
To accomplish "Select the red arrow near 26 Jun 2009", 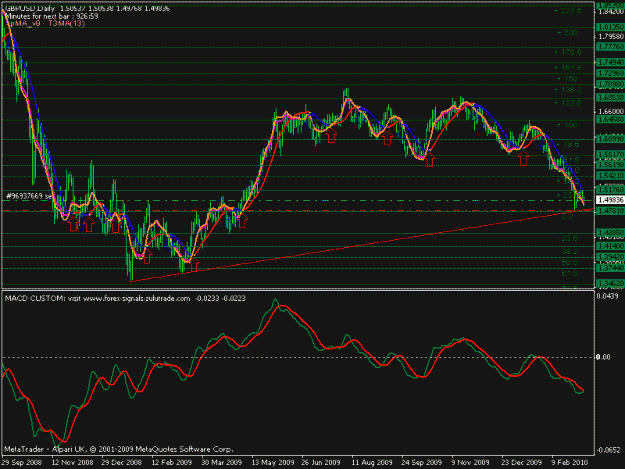I will click(x=331, y=135).
